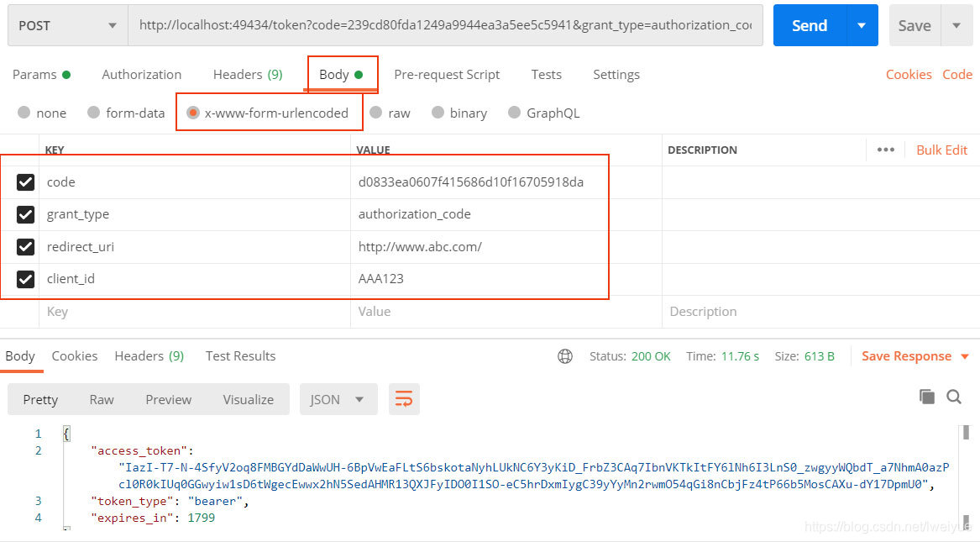The width and height of the screenshot is (980, 542).
Task: Uncheck the code parameter checkbox
Action: point(26,182)
